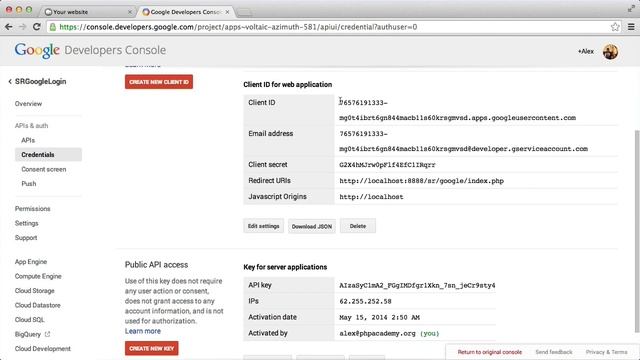Open Settings in the sidebar
This screenshot has width=640, height=360.
(27, 223)
